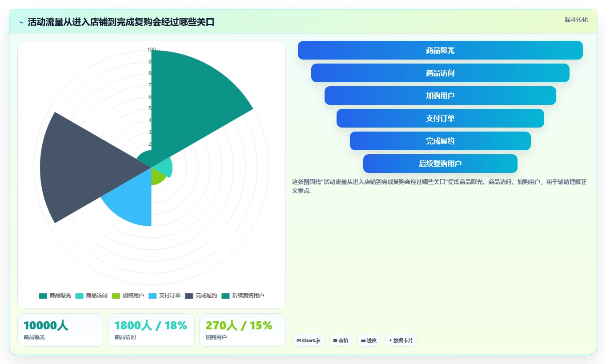The image size is (606, 364).
Task: Click the 数据卡片 chip
Action: 401,340
